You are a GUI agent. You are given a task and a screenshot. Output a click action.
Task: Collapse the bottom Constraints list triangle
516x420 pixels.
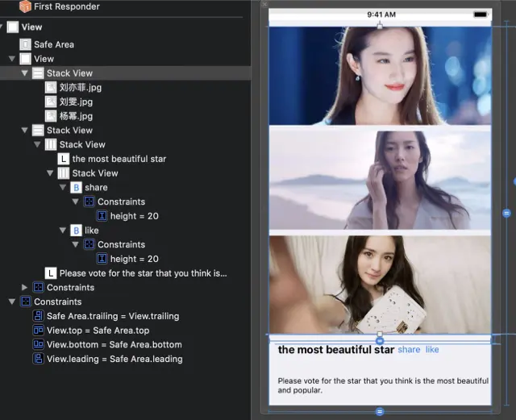click(x=12, y=301)
